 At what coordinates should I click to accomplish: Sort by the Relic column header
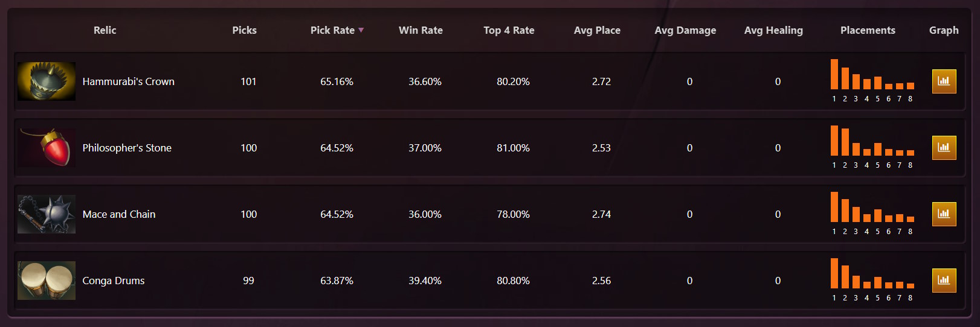105,30
